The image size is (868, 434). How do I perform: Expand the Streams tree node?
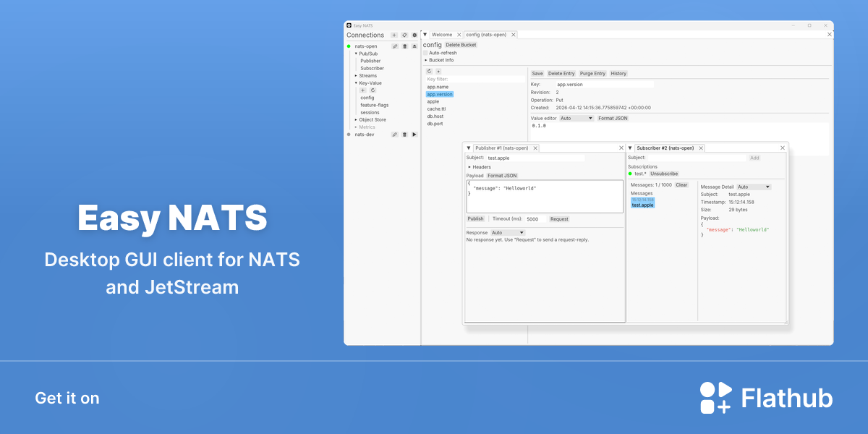tap(356, 76)
